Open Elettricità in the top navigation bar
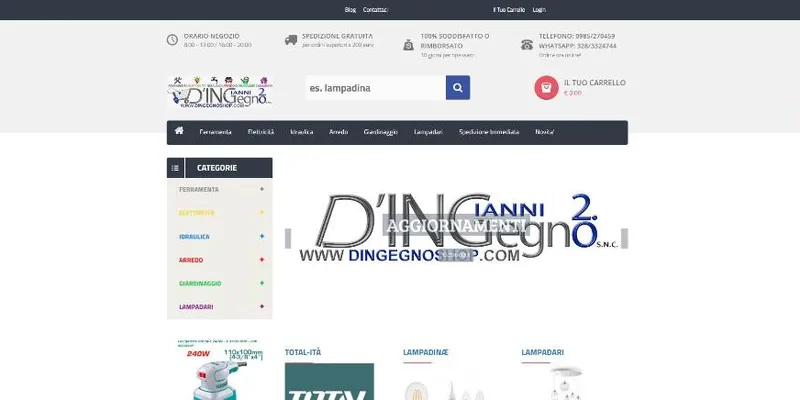 coord(261,132)
